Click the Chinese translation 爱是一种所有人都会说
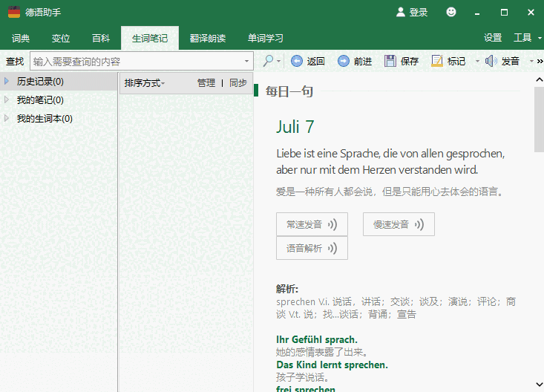The height and width of the screenshot is (392, 544). [x=390, y=192]
